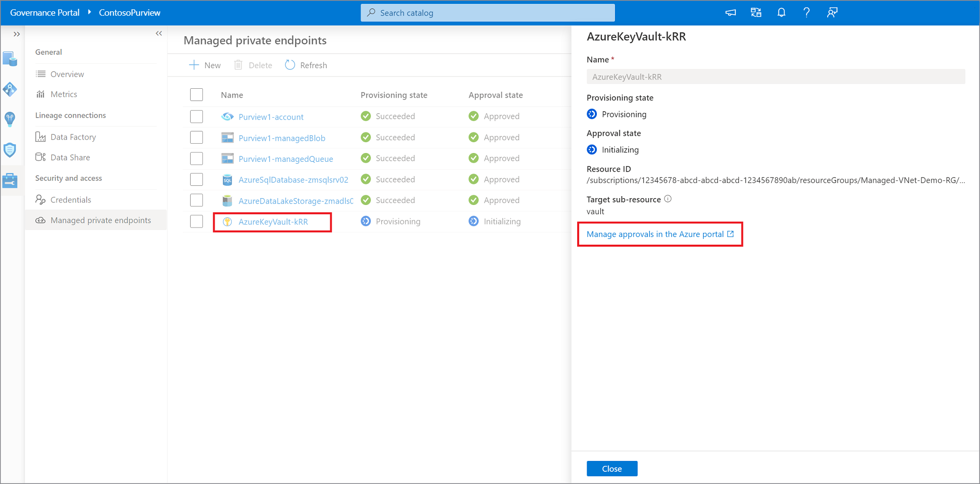This screenshot has height=484, width=980.
Task: Click the Target sub-resource info icon
Action: click(x=668, y=199)
